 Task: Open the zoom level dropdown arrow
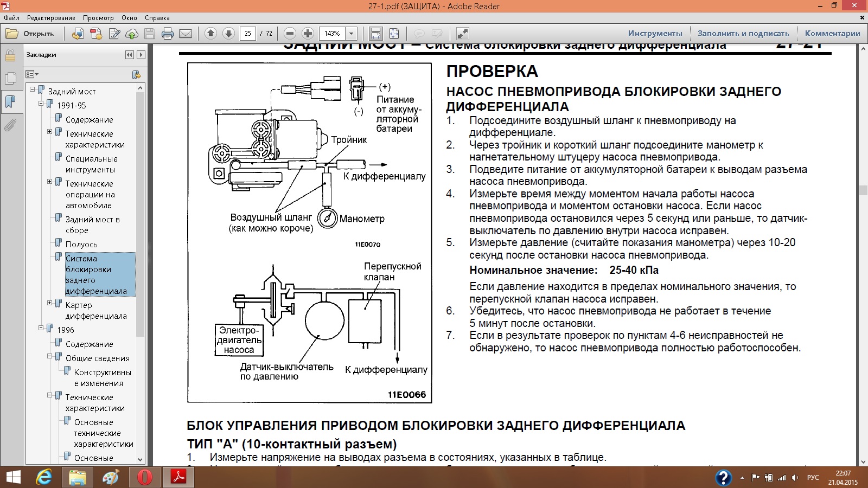tap(352, 34)
